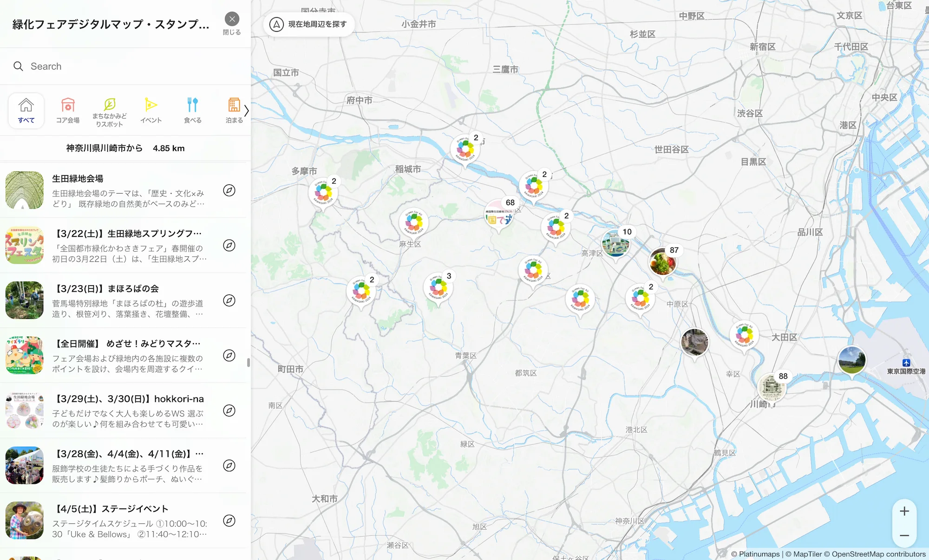Click flower marker with 2 near 多摩市
The image size is (929, 560).
coord(323,193)
